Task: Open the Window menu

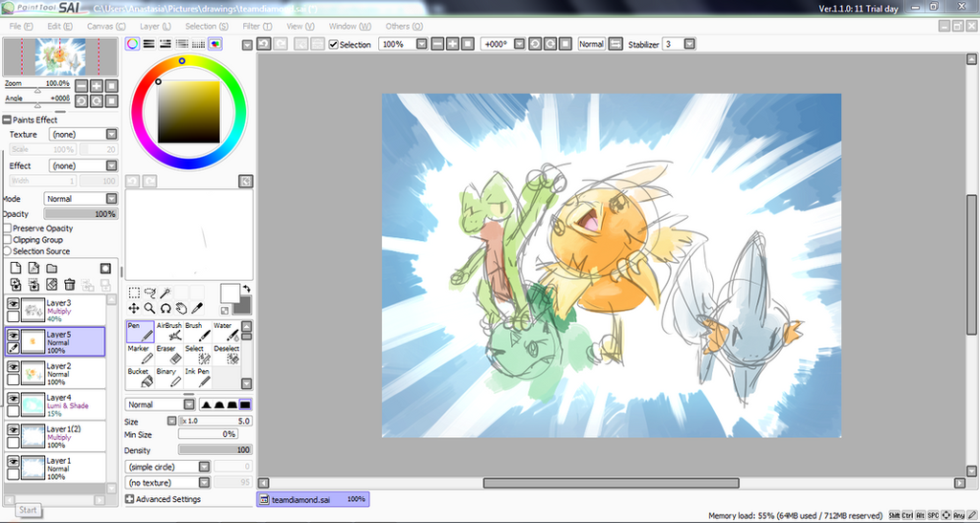Action: click(349, 26)
